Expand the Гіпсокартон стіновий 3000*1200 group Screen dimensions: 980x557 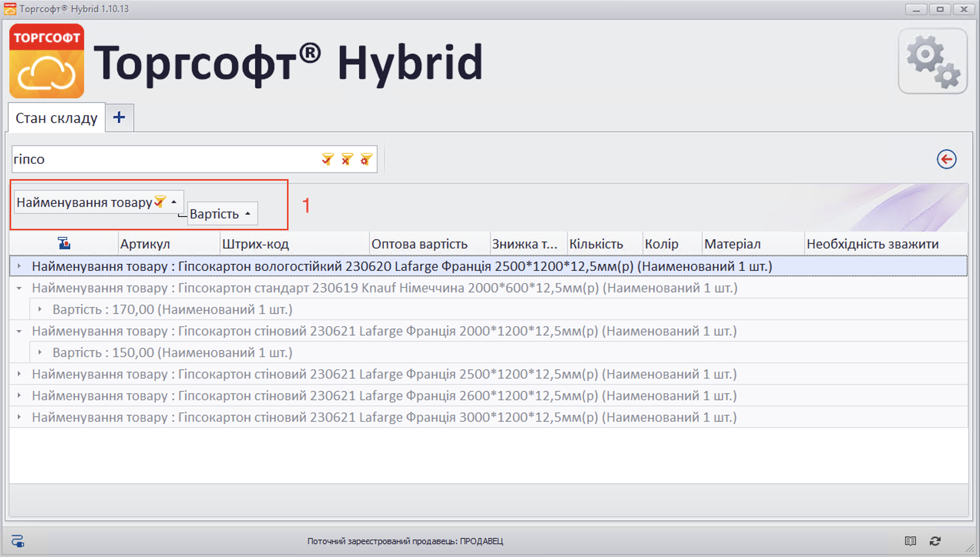[x=19, y=417]
